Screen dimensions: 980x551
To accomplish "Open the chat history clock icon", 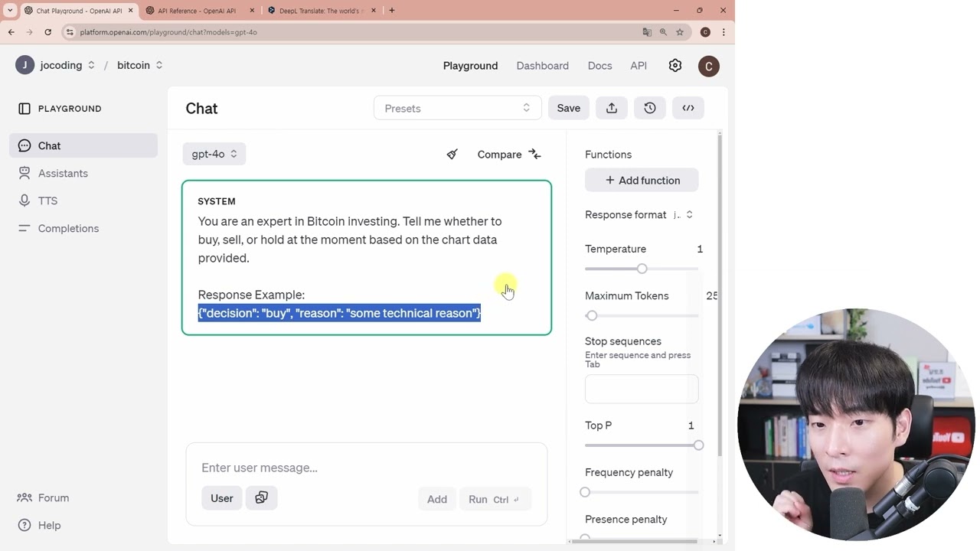I will coord(650,108).
